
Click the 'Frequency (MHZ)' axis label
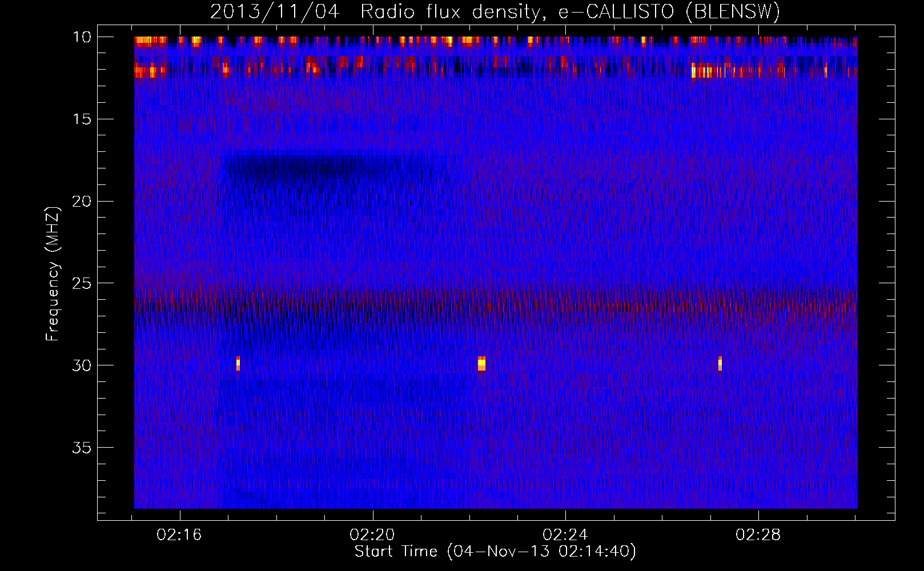click(53, 275)
